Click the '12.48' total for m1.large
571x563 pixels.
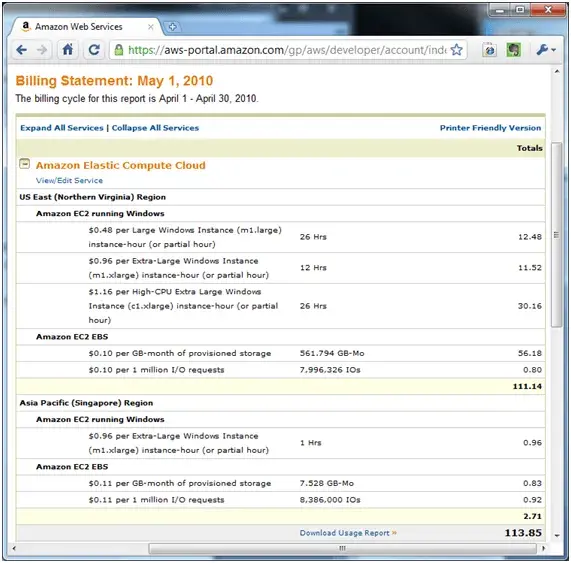530,237
